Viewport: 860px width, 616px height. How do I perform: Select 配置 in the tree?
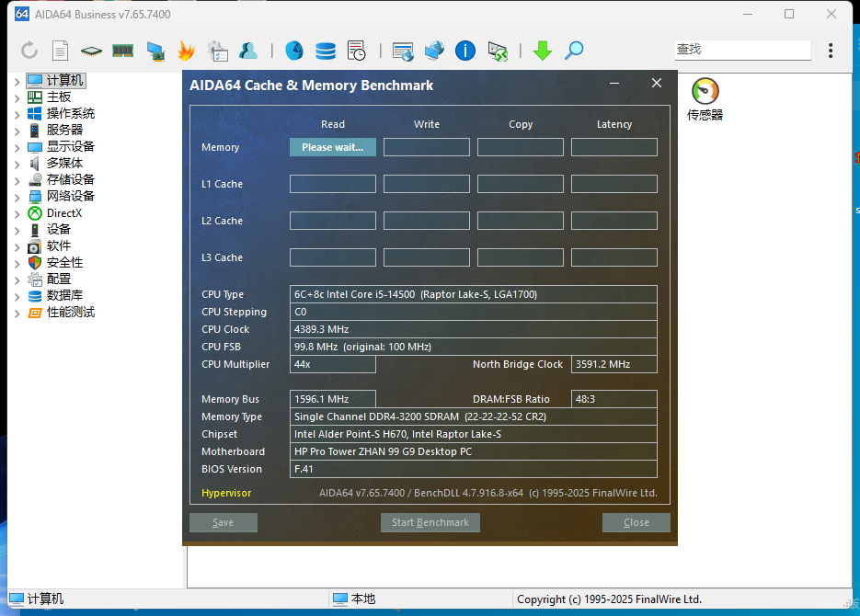coord(59,279)
